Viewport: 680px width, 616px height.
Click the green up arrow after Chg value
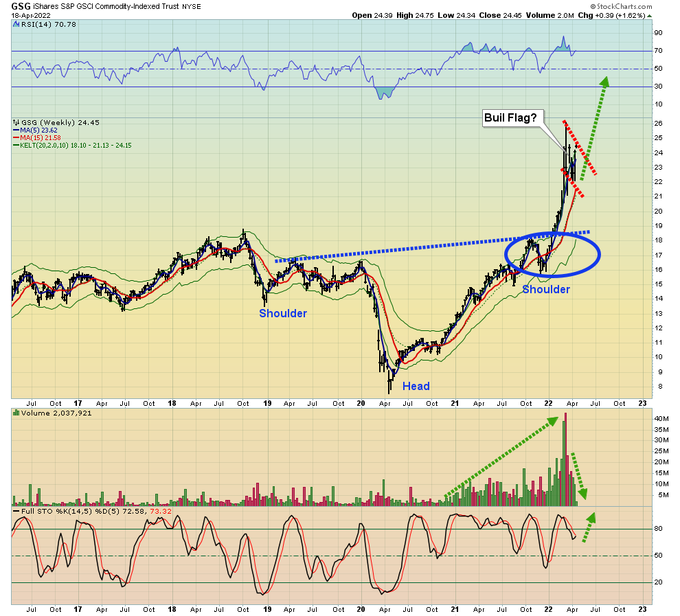click(649, 16)
